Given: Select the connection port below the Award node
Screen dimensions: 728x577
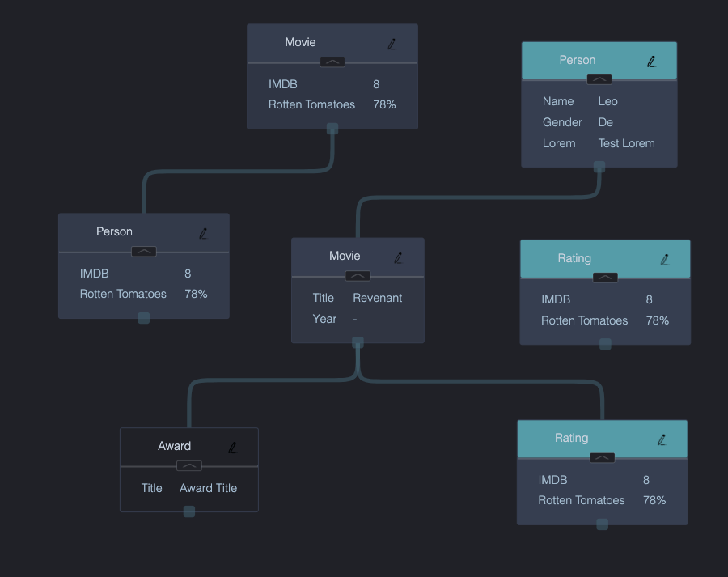Looking at the screenshot, I should point(188,511).
